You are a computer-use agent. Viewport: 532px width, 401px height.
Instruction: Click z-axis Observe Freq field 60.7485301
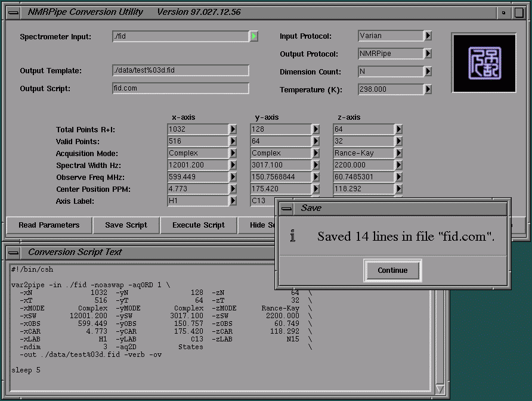click(x=364, y=177)
